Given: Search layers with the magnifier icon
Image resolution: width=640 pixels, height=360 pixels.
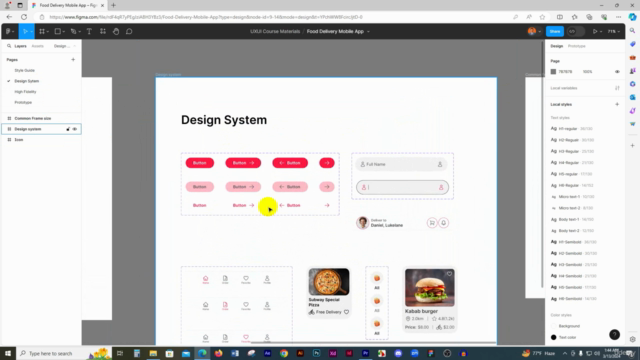Looking at the screenshot, I should point(9,46).
